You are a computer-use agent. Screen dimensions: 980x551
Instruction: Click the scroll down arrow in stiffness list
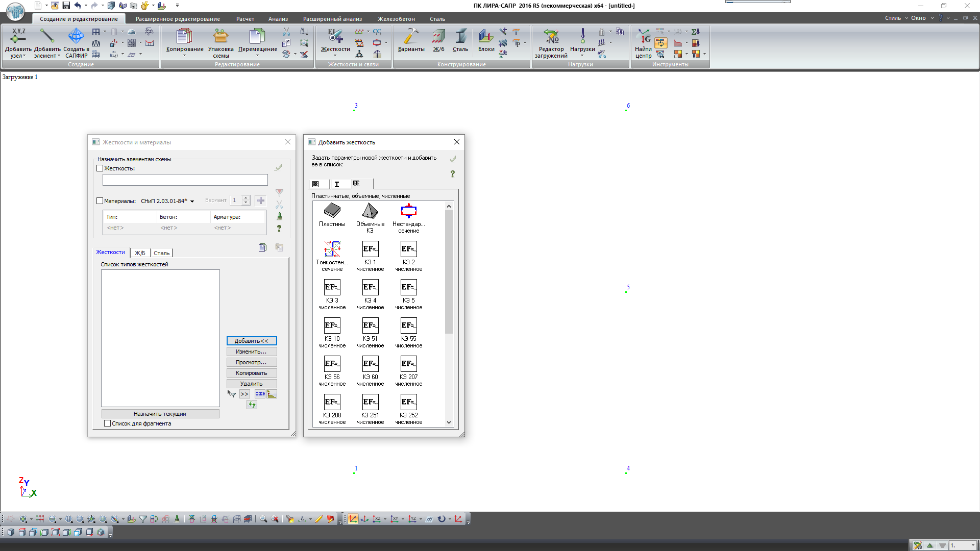pos(449,422)
